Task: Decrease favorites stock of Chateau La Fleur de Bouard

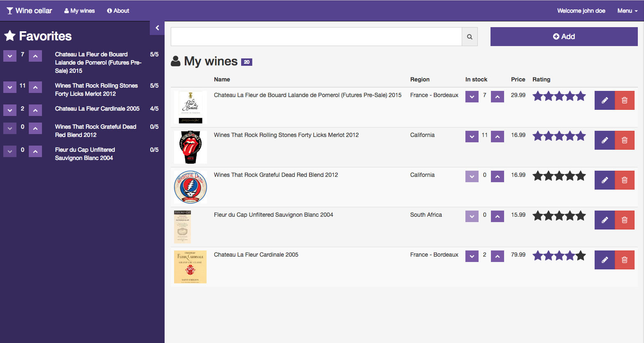Action: pos(10,56)
